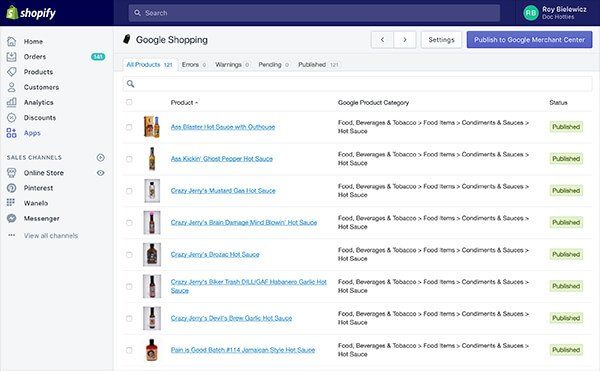The image size is (600, 371).
Task: Open Home via its house icon
Action: pyautogui.click(x=11, y=41)
